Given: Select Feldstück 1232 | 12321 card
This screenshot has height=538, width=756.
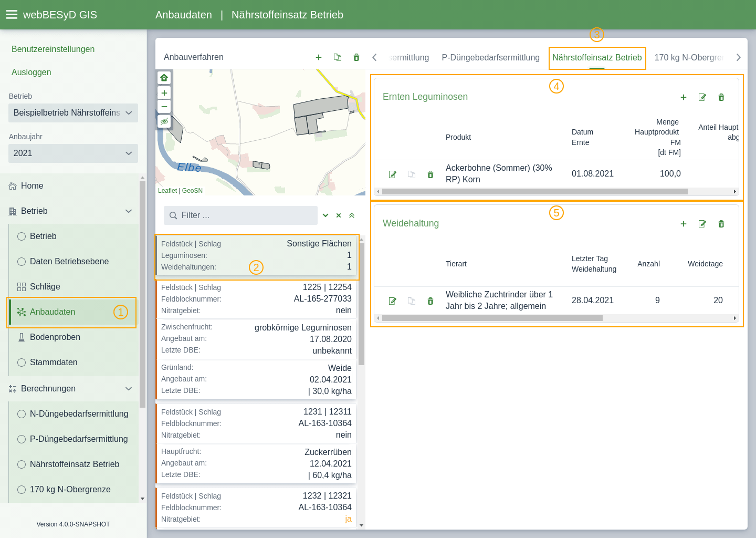Looking at the screenshot, I should 256,508.
